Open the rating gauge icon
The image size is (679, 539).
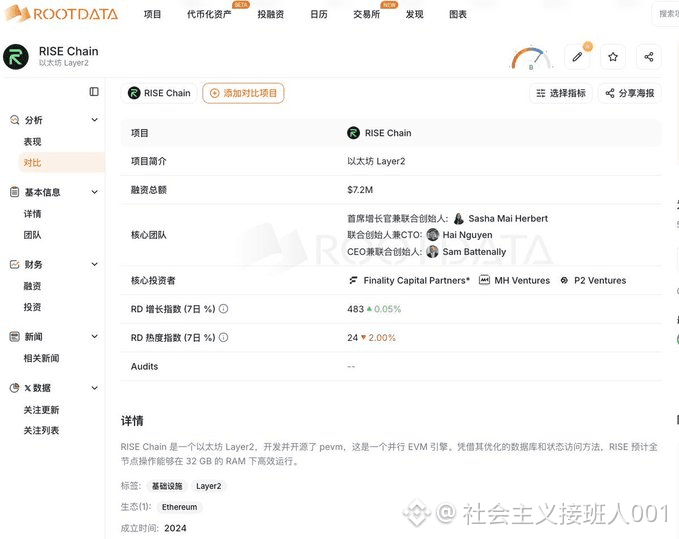(531, 58)
